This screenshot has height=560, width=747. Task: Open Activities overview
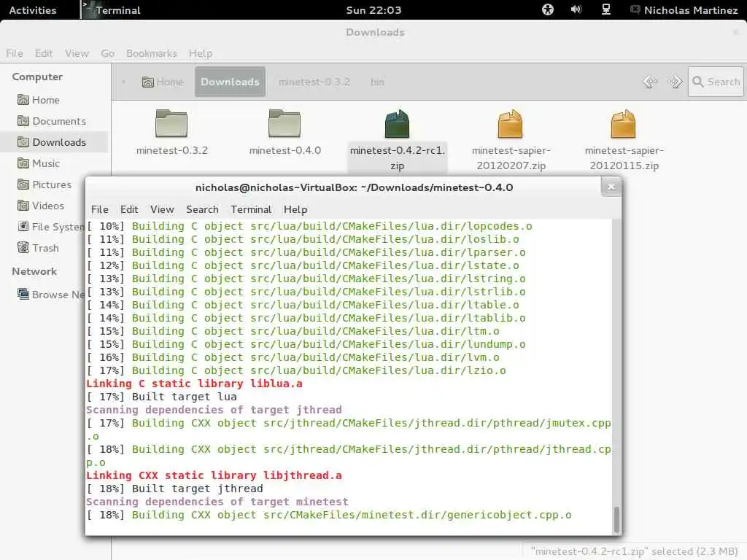coord(32,10)
